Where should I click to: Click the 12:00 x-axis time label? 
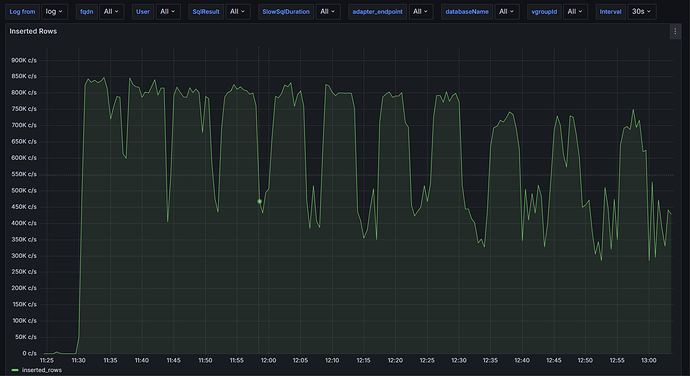[x=268, y=360]
